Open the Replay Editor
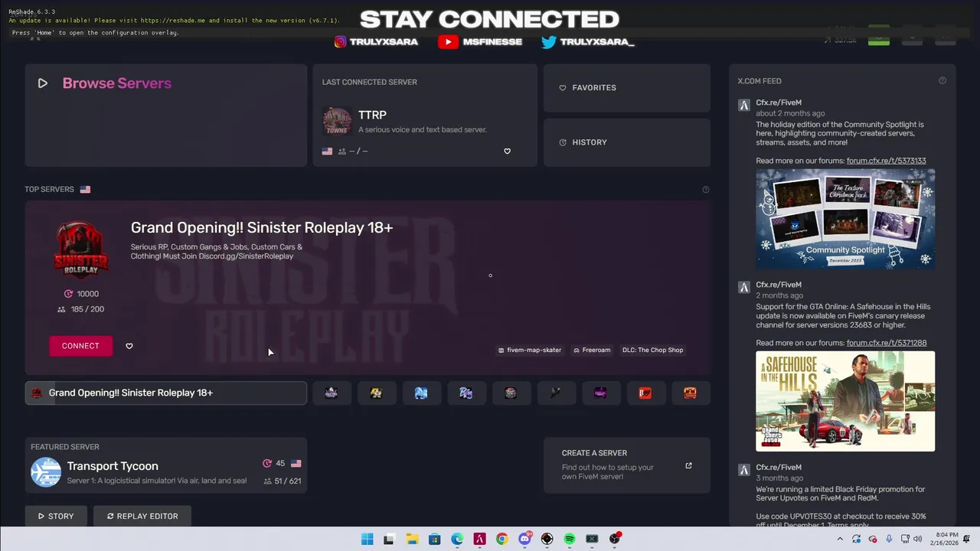Screen dimensions: 980x551 point(142,517)
